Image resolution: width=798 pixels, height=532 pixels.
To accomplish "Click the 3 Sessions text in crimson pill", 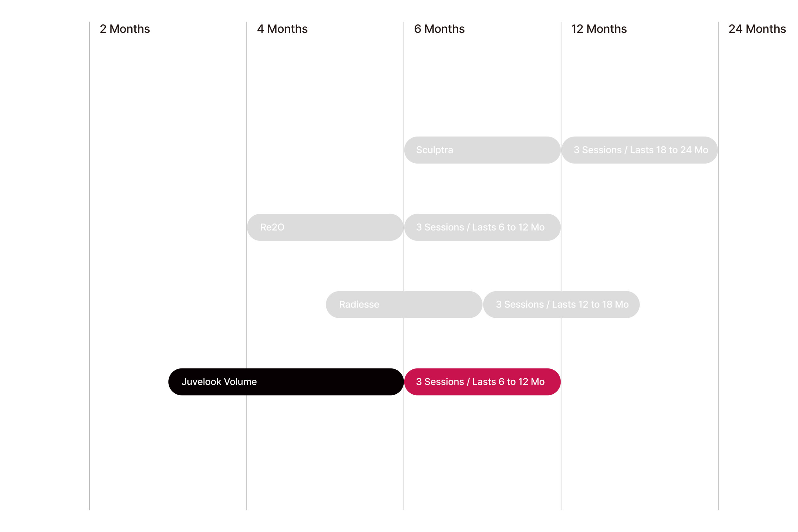I will pos(440,382).
